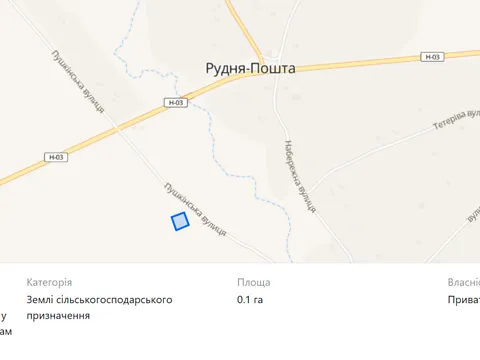Viewport: 480px width, 360px height.
Task: Click the Приватна ownership value
Action: coord(464,300)
